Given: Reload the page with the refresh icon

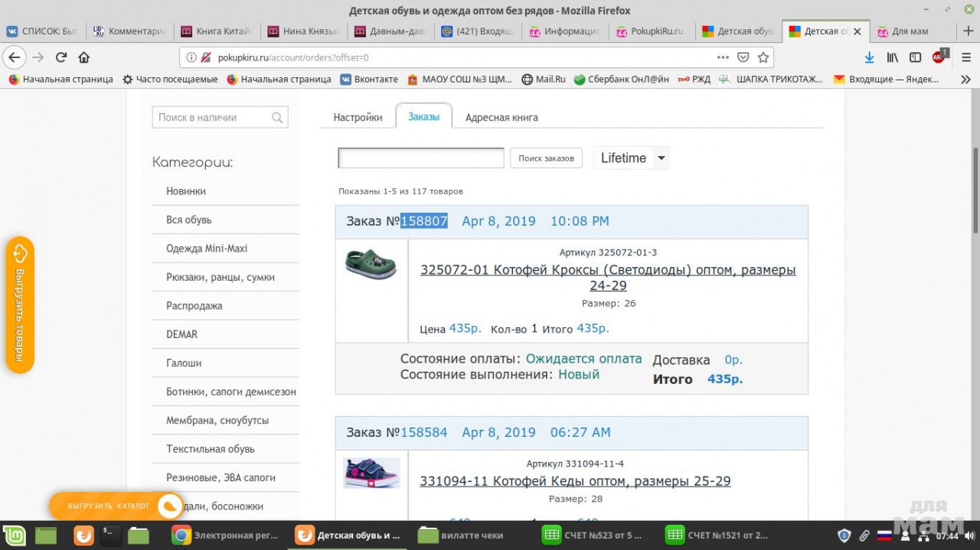Looking at the screenshot, I should coord(61,57).
